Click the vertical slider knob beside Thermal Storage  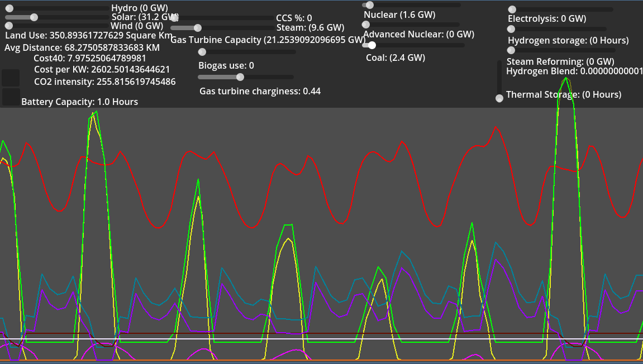click(x=499, y=98)
